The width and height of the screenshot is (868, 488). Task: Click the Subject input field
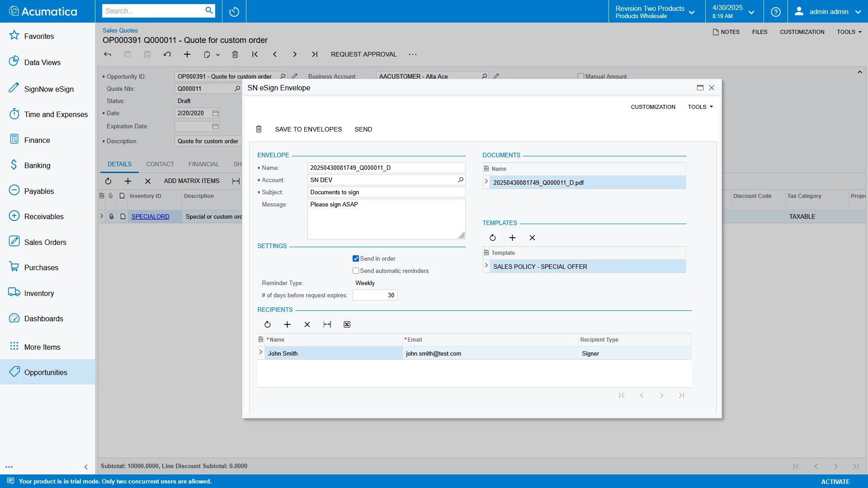tap(386, 192)
